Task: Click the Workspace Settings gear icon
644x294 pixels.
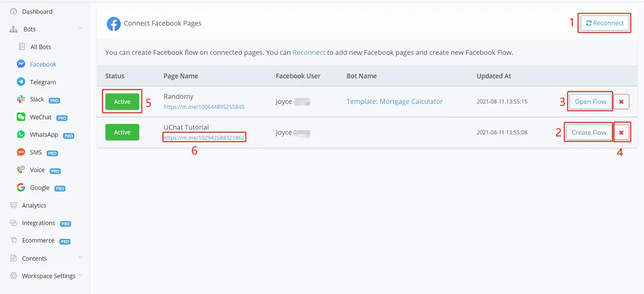Action: coord(13,276)
